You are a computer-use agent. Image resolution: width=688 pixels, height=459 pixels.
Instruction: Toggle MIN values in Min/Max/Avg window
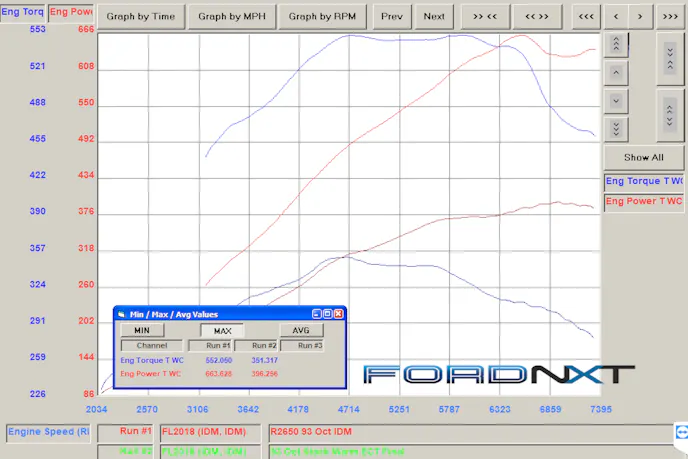(x=142, y=330)
